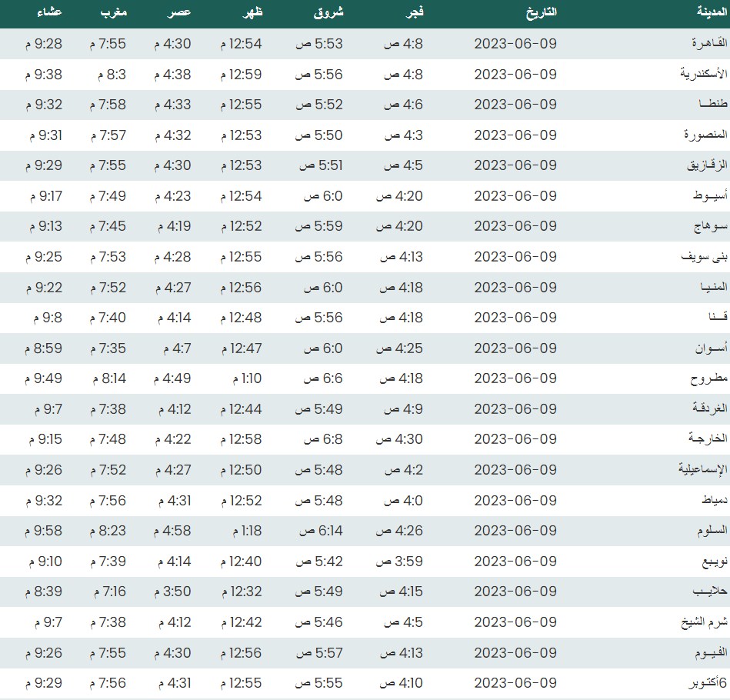Select the شروق column header
This screenshot has height=700, width=730.
coord(330,13)
